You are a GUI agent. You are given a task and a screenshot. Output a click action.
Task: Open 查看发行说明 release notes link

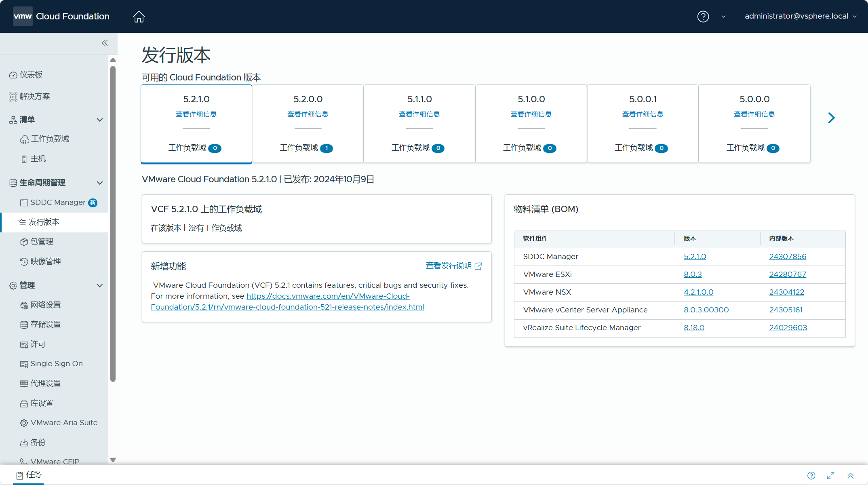(454, 266)
